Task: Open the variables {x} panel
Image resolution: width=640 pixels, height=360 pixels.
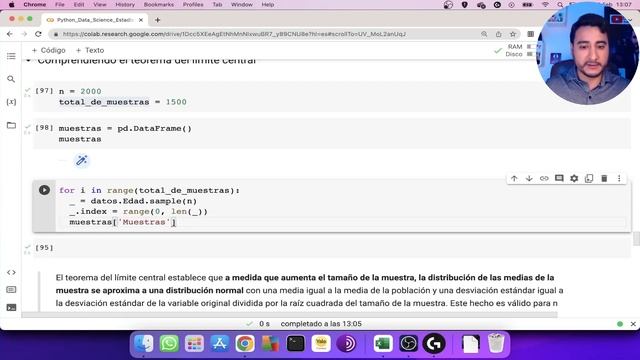Action: click(11, 102)
